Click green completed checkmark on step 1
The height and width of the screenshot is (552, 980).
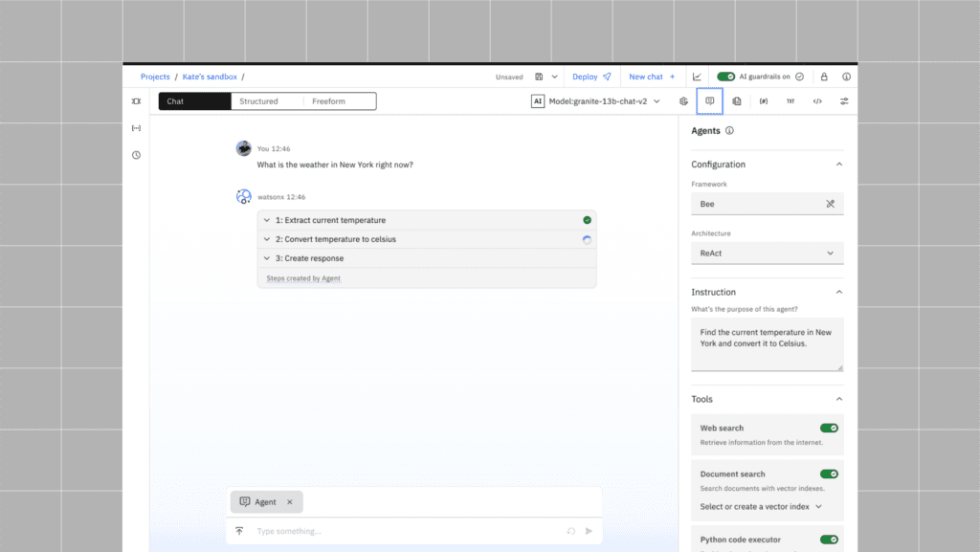pos(587,220)
